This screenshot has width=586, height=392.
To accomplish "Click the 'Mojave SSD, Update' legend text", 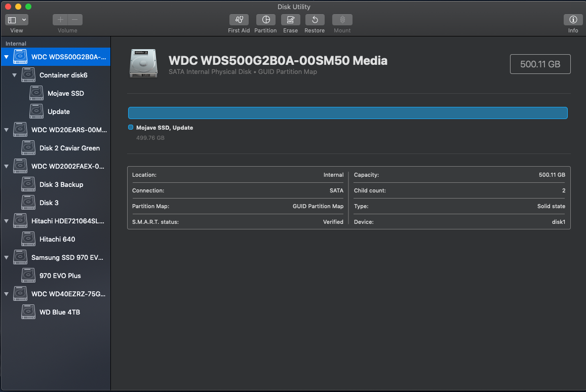I will [x=165, y=128].
